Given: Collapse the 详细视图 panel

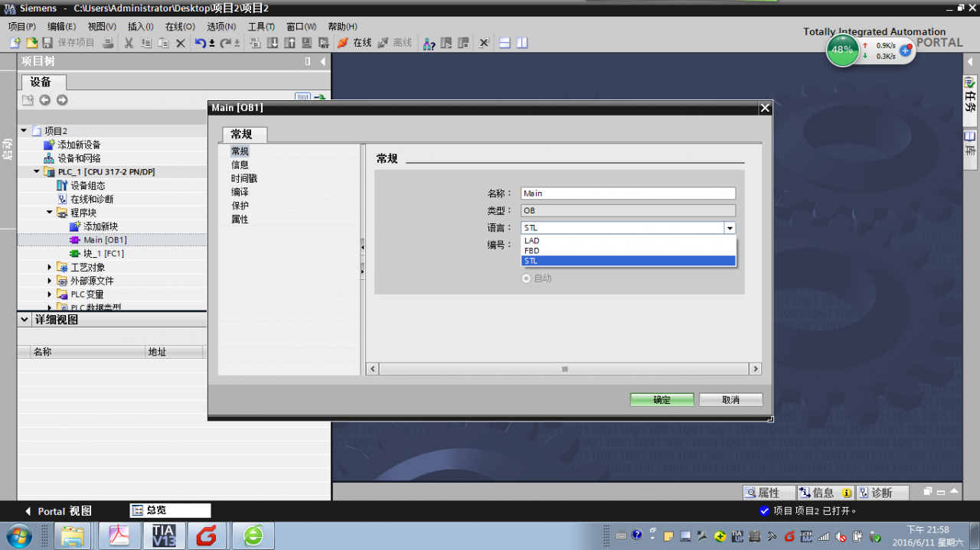Looking at the screenshot, I should click(x=24, y=320).
